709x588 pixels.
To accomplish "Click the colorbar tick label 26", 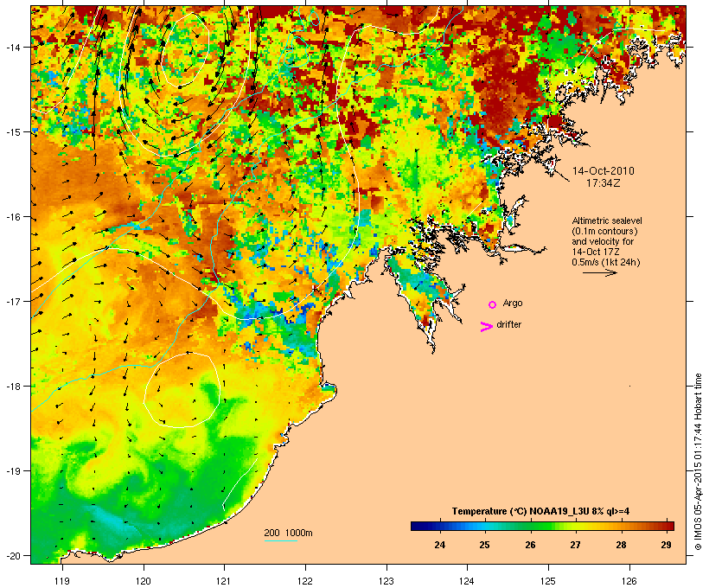I will [530, 545].
